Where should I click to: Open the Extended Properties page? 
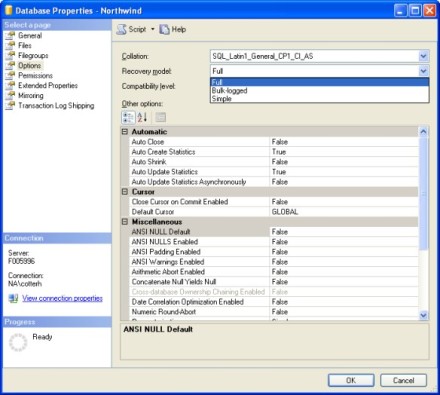pos(48,85)
